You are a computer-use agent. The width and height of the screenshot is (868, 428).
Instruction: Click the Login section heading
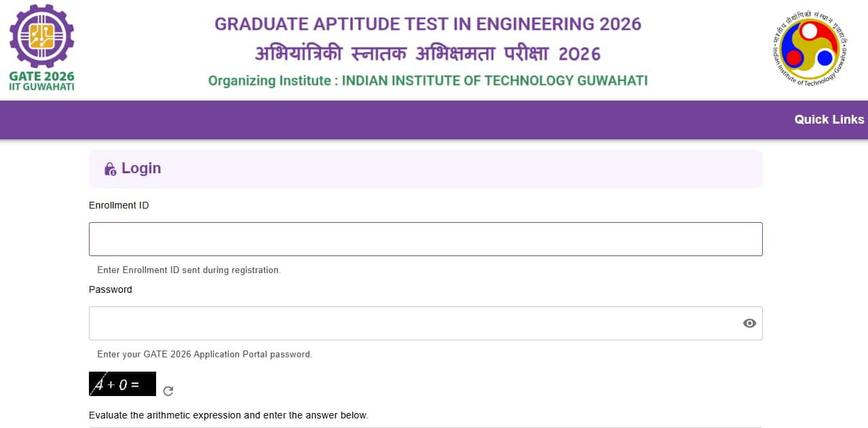click(141, 168)
